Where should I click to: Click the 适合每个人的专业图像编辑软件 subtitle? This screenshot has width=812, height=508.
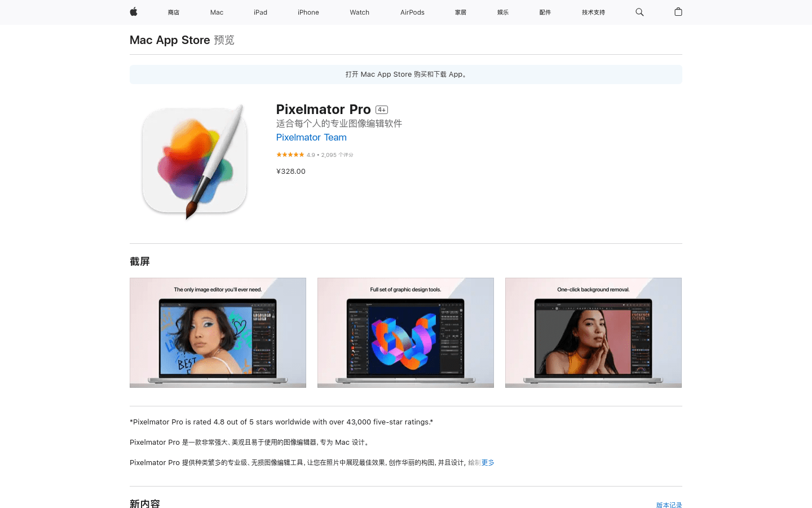tap(339, 124)
